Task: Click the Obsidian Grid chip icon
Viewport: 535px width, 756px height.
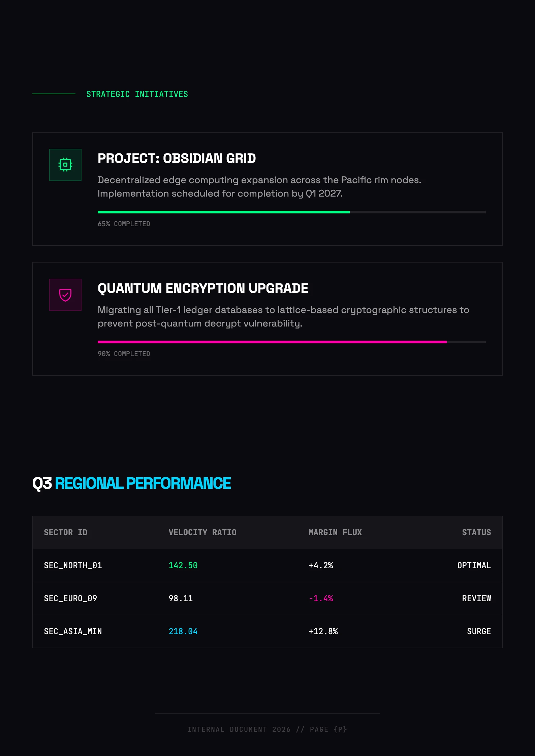Action: [x=65, y=165]
